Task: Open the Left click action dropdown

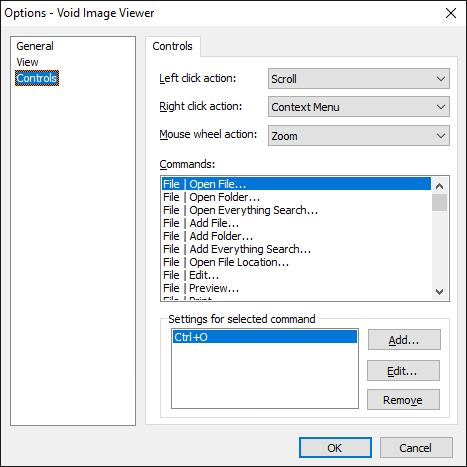Action: click(359, 79)
